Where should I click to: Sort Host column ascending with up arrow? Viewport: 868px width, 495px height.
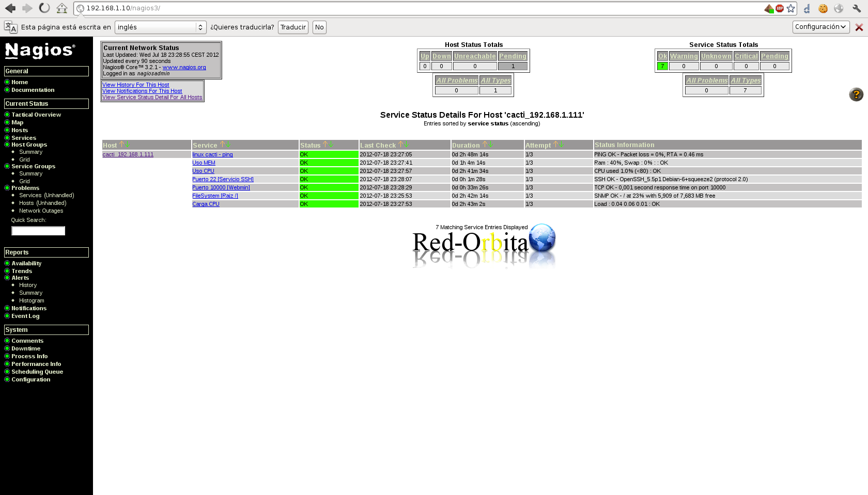(121, 145)
